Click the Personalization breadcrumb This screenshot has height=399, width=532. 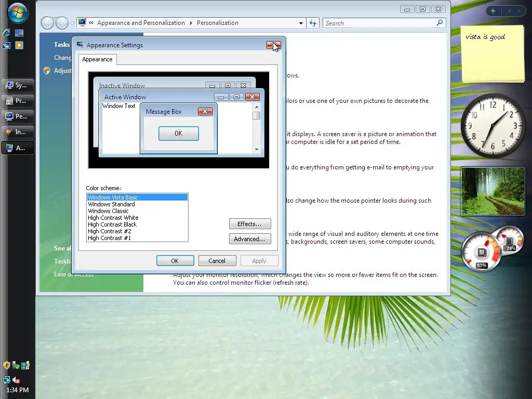[x=218, y=23]
